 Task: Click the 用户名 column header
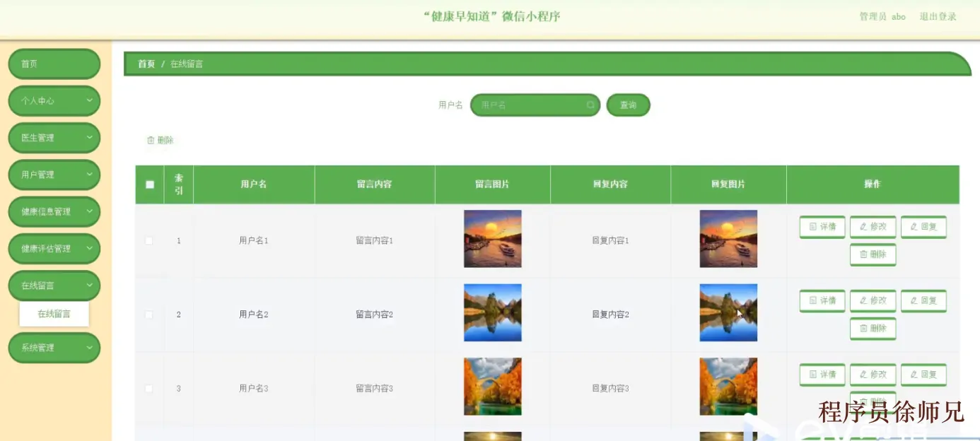pyautogui.click(x=253, y=184)
